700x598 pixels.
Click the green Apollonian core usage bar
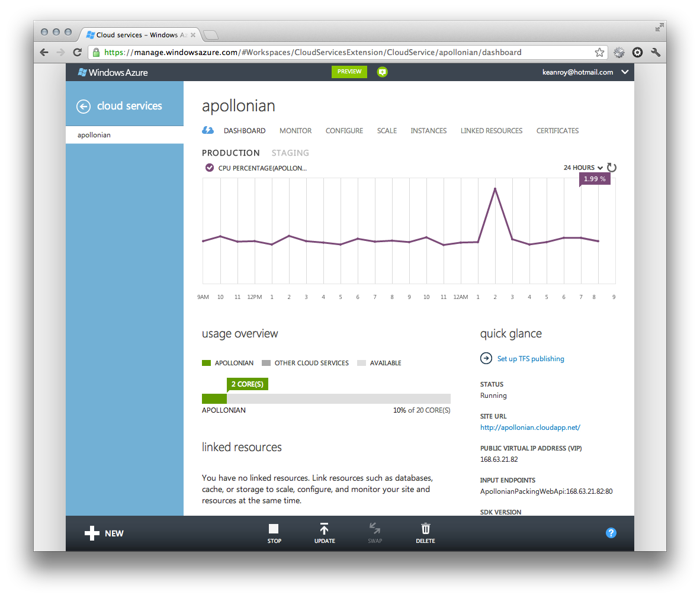(x=214, y=399)
